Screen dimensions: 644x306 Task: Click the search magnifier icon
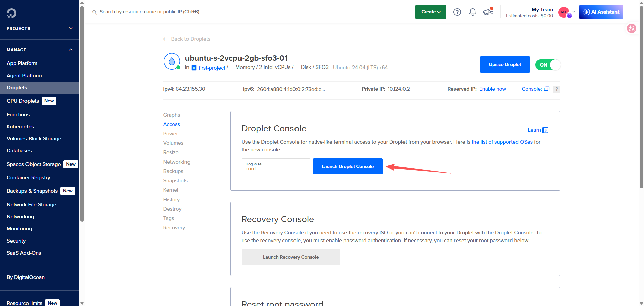coord(95,12)
